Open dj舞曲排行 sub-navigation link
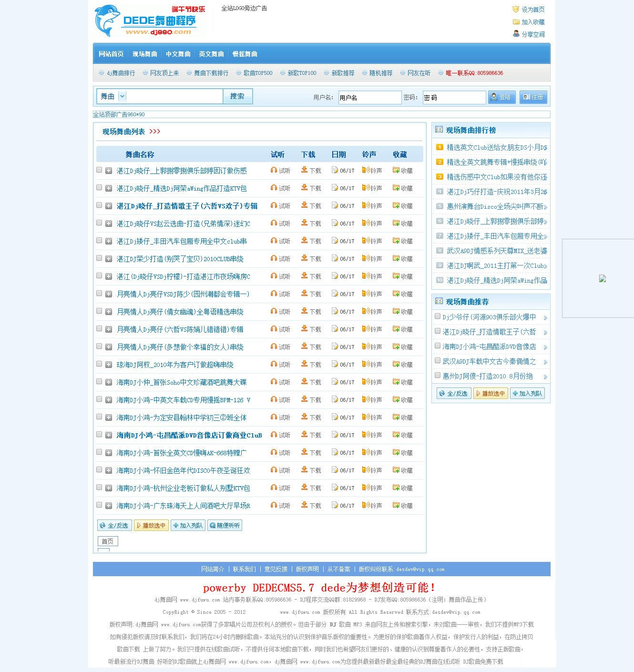 point(121,73)
